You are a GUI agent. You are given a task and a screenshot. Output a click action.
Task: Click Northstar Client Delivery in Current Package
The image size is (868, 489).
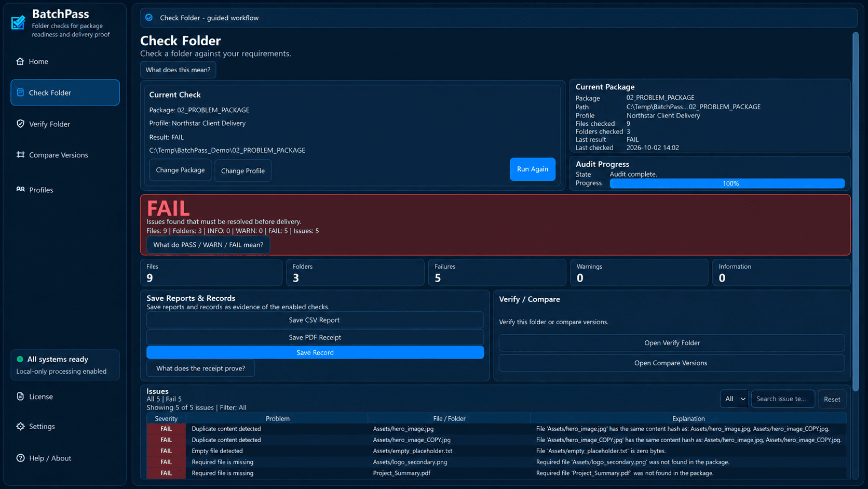[663, 115]
